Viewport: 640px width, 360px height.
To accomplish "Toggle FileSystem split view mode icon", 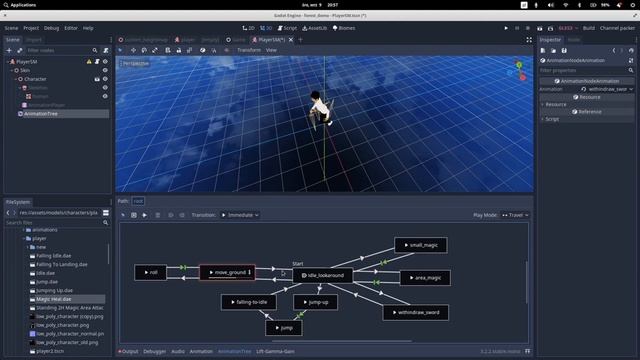I will 106,213.
